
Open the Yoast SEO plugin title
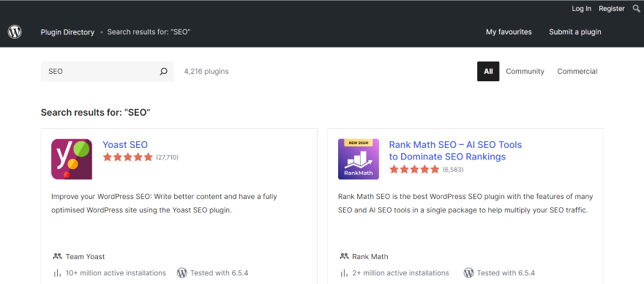pos(125,145)
